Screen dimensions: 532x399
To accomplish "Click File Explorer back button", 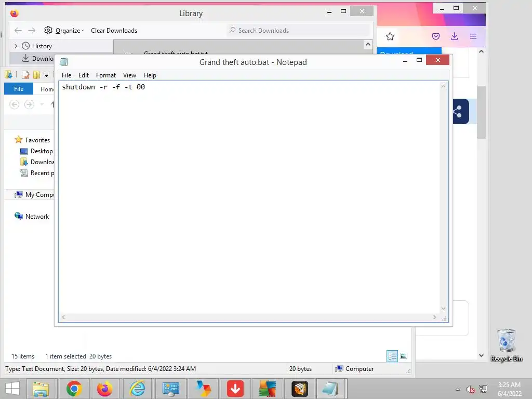I will [x=14, y=104].
